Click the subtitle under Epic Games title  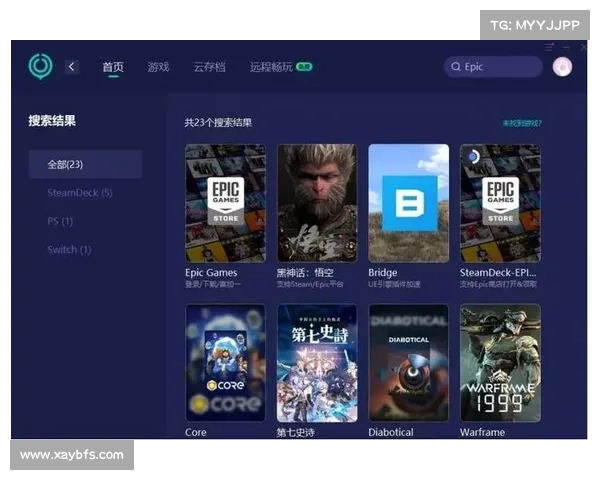point(213,284)
